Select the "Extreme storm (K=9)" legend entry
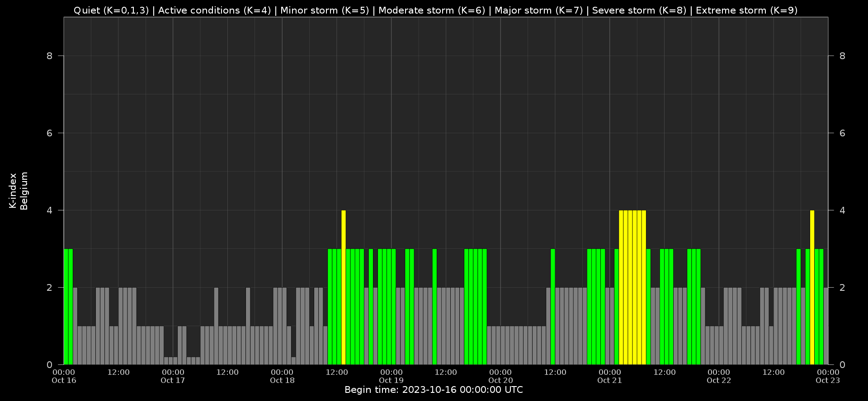The width and height of the screenshot is (868, 401). tap(746, 10)
